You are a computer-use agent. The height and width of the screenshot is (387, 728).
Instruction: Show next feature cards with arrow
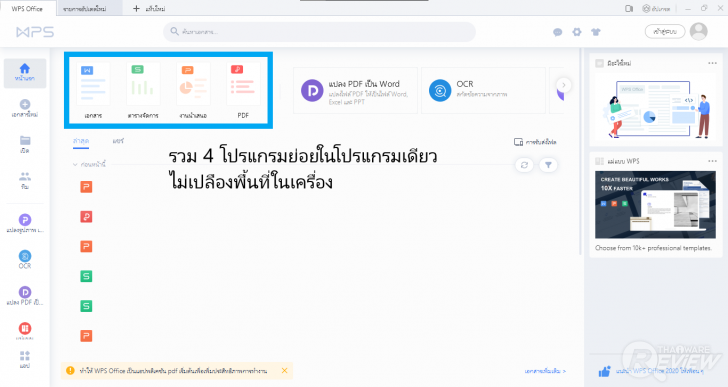[x=564, y=85]
